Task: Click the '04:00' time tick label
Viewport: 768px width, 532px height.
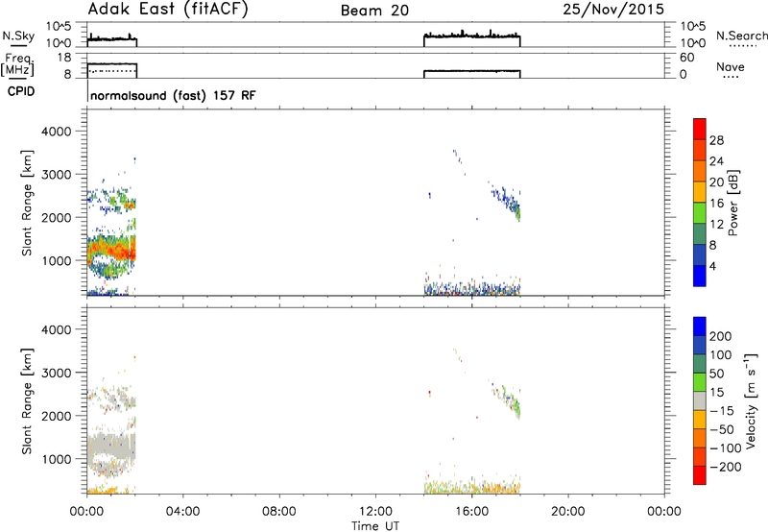Action: 182,512
